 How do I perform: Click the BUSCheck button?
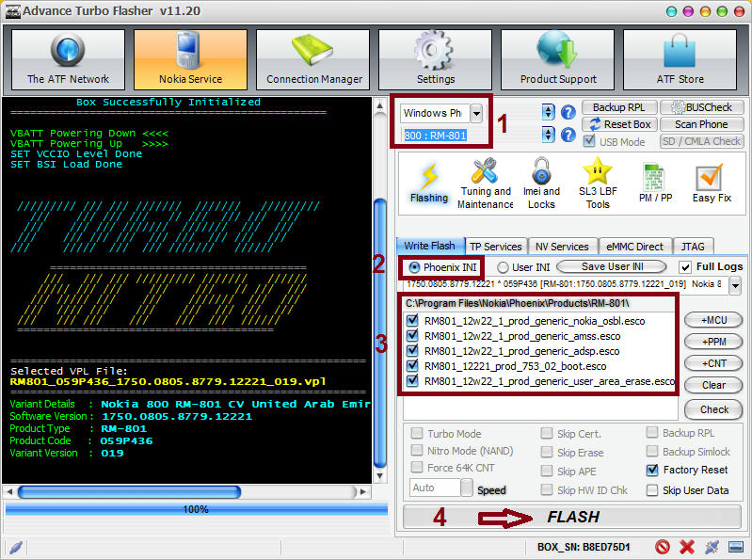701,107
